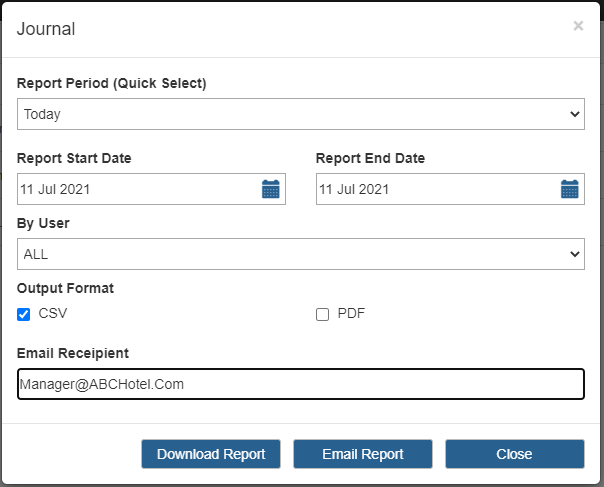Open the Report Period dropdown showing Today
This screenshot has height=487, width=604.
pyautogui.click(x=301, y=114)
